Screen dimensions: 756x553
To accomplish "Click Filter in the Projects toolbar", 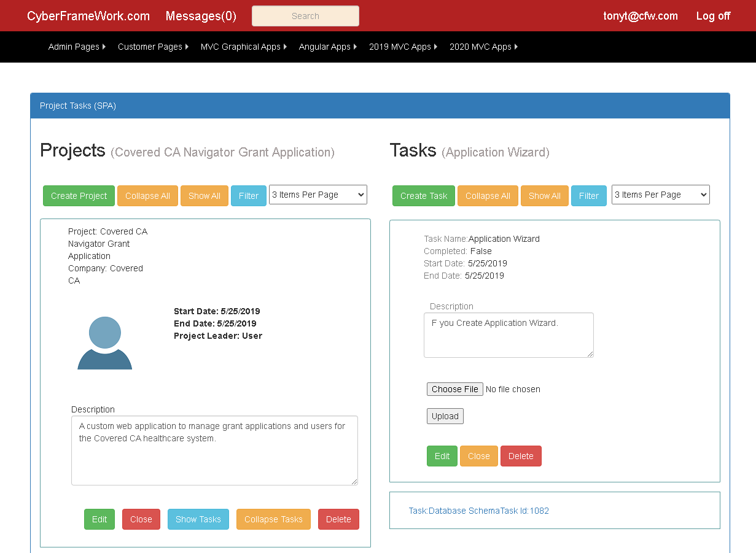I will (249, 196).
